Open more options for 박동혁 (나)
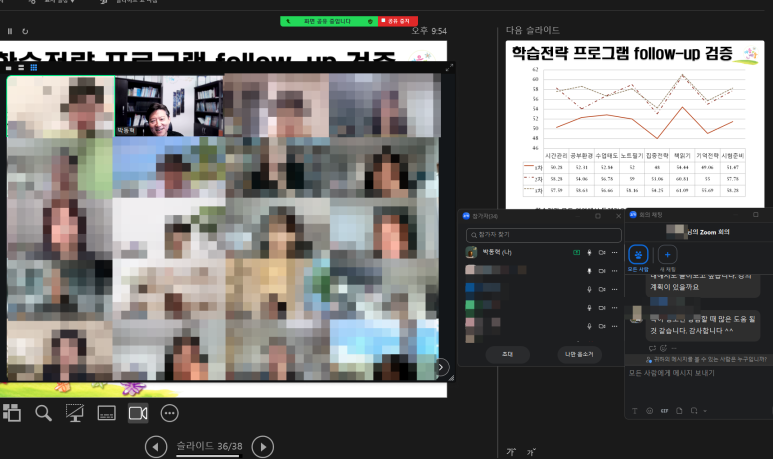773x459 pixels. coord(615,252)
